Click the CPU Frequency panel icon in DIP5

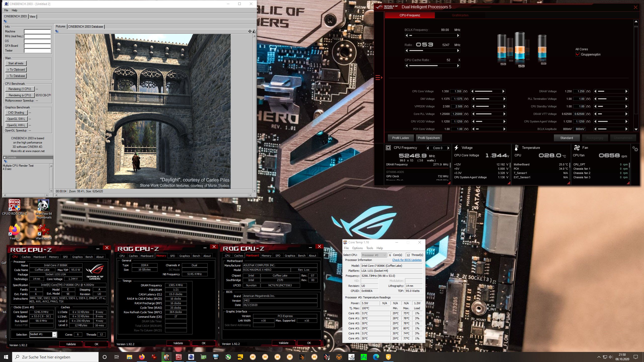[388, 148]
